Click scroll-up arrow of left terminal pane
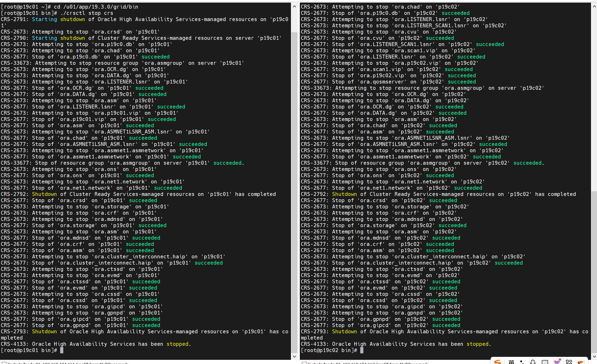This screenshot has width=597, height=364. (294, 6)
